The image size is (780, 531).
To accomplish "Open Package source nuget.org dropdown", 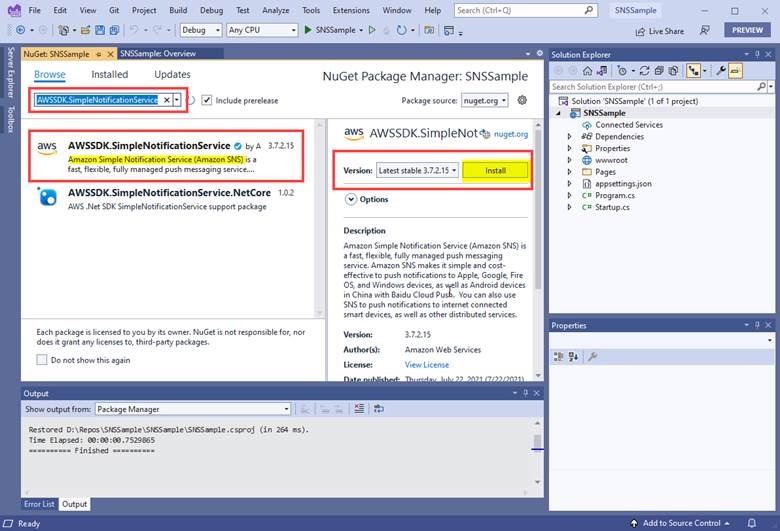I will [485, 101].
